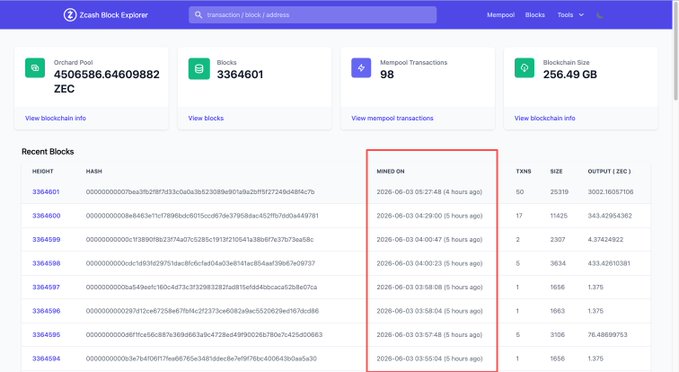
Task: Click the hash of block 3364595
Action: [204, 334]
